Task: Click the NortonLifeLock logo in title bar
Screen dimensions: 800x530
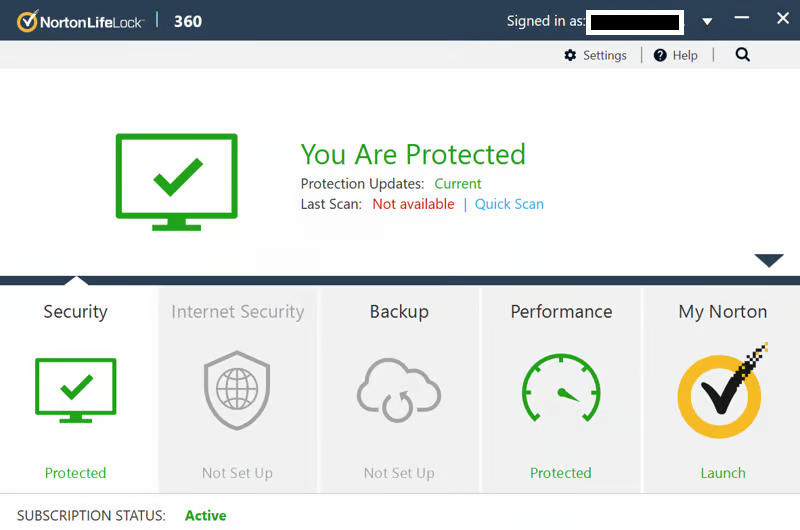Action: coord(79,20)
